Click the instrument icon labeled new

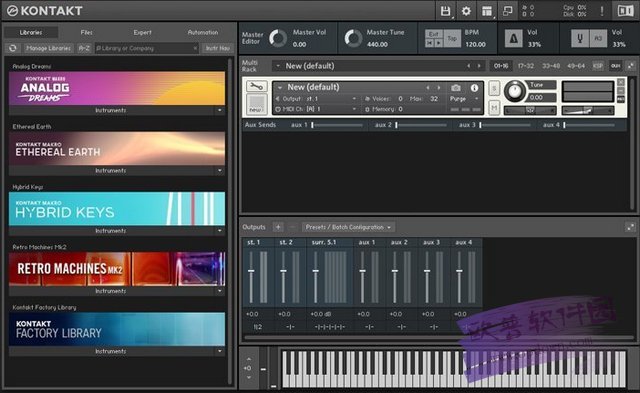click(256, 104)
